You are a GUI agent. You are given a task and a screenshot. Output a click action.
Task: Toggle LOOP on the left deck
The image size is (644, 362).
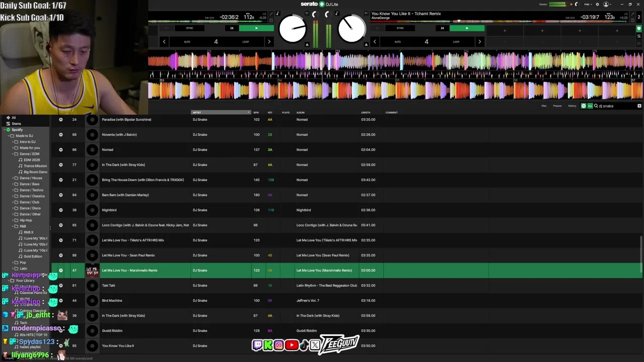tap(246, 42)
